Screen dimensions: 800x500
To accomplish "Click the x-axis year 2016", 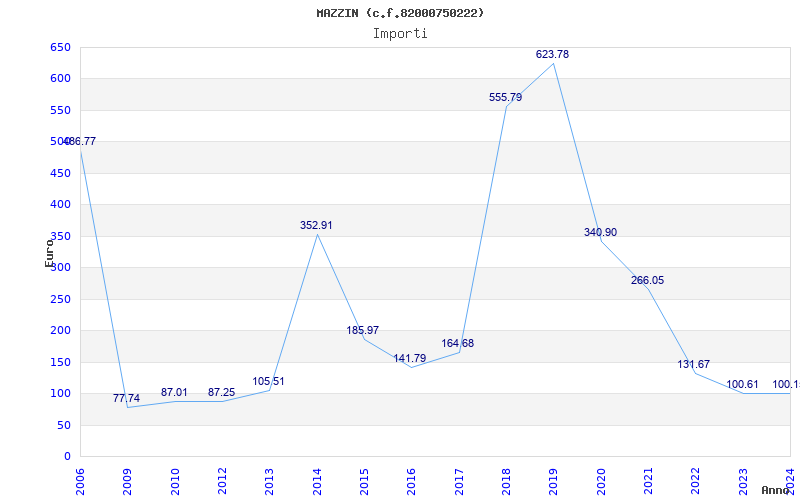I will [x=411, y=481].
